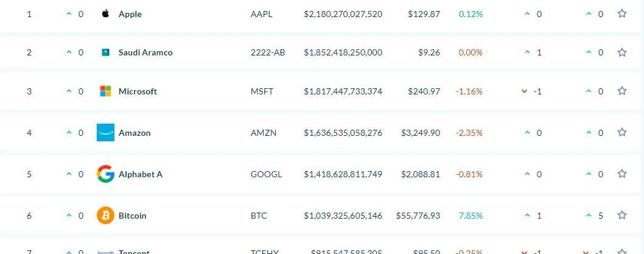Click Amazon's market cap value
The width and height of the screenshot is (644, 254).
coord(343,133)
